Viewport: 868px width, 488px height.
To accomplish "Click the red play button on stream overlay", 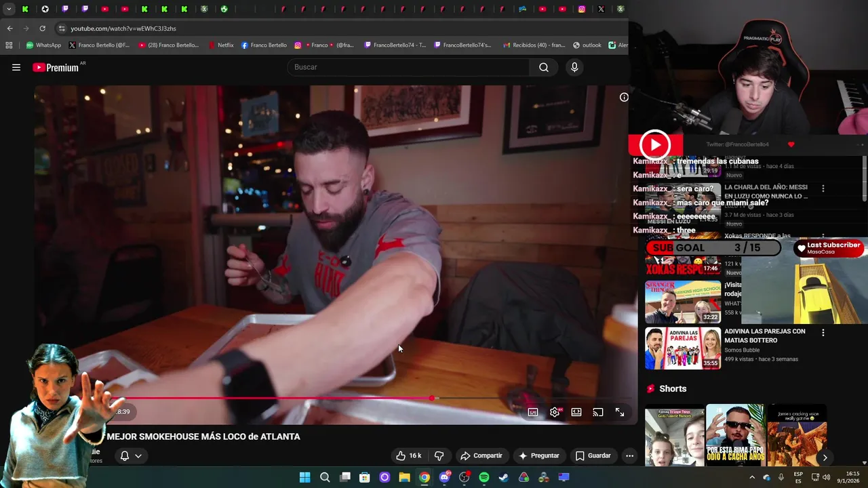I will (655, 144).
